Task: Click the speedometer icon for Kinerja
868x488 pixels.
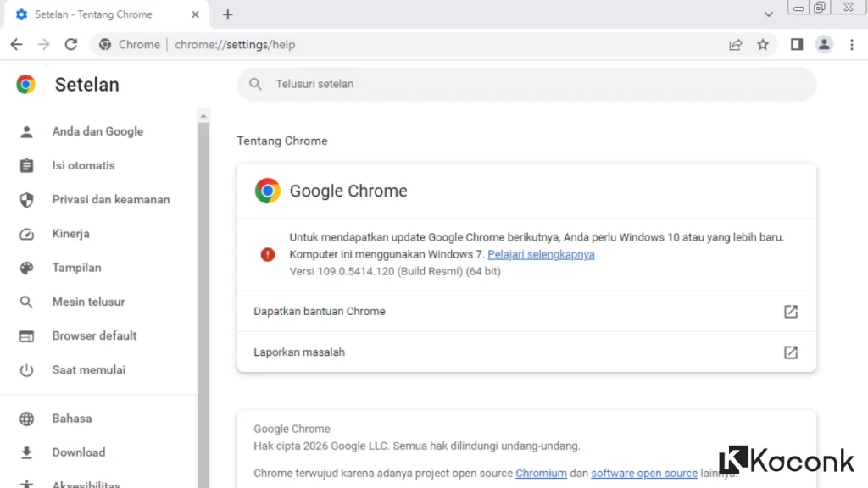Action: 26,234
